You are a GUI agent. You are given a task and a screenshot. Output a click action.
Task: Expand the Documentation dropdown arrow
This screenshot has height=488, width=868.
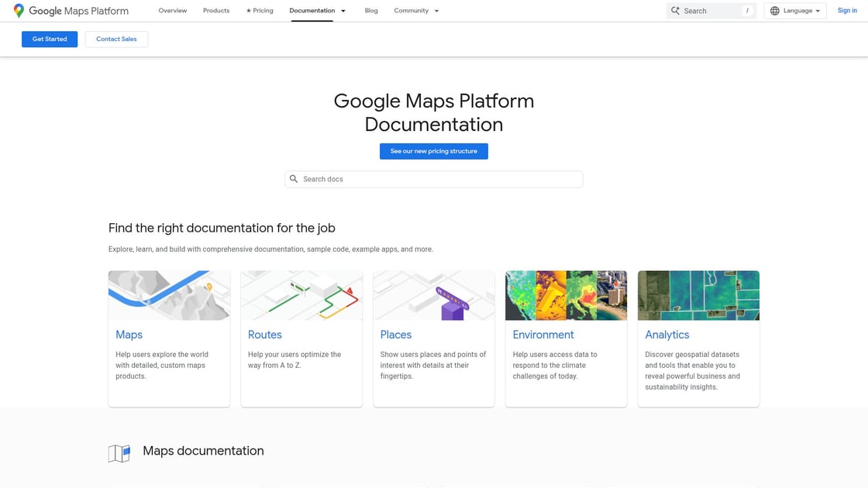click(x=343, y=11)
